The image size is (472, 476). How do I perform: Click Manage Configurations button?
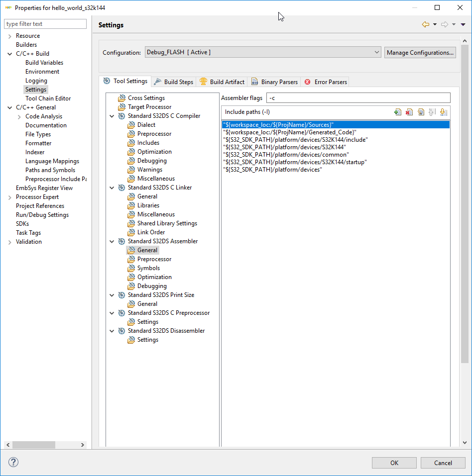pos(420,52)
